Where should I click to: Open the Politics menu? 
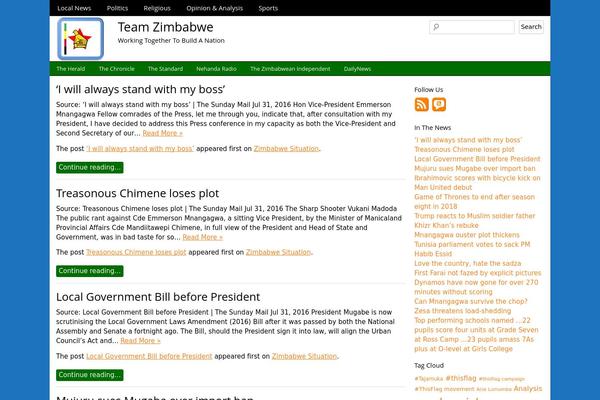pos(117,8)
